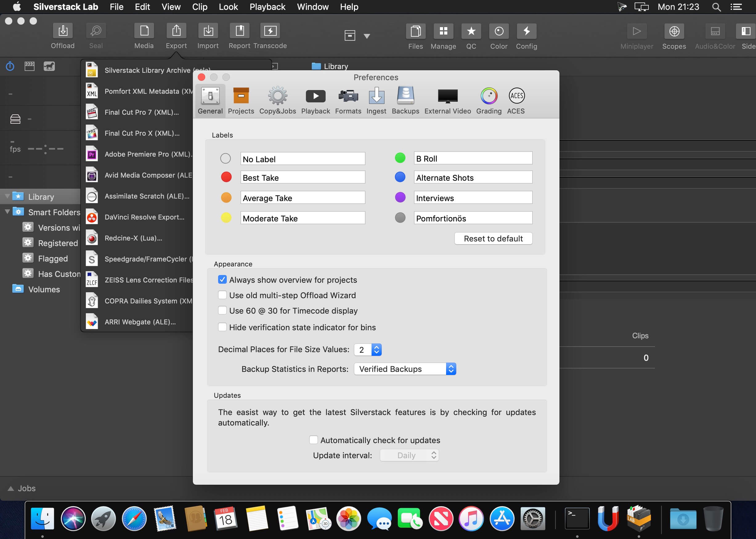
Task: Open Backups preferences drive icon
Action: pos(405,96)
